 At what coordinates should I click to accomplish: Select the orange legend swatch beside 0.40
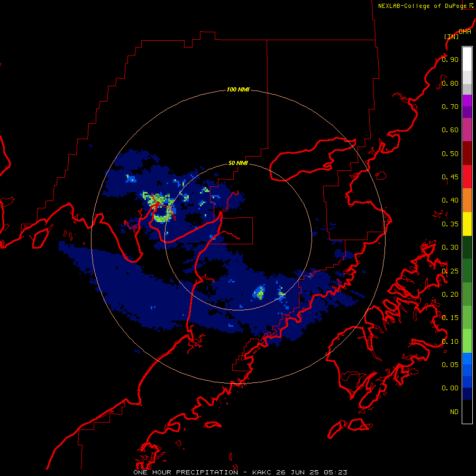467,200
